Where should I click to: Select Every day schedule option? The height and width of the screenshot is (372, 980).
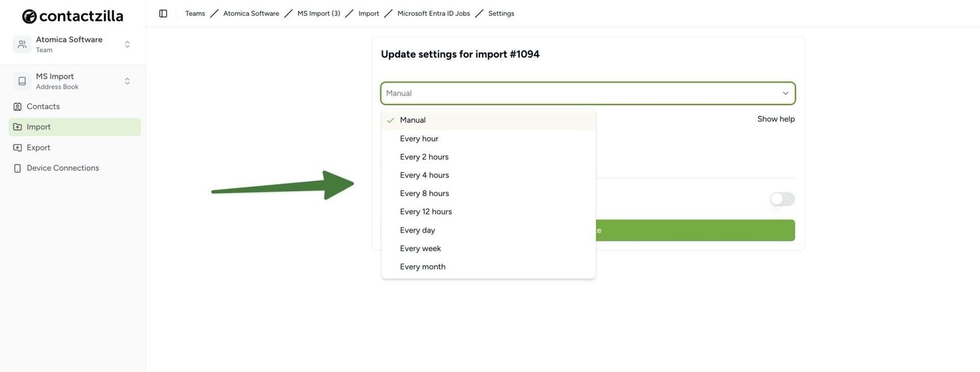coord(488,230)
